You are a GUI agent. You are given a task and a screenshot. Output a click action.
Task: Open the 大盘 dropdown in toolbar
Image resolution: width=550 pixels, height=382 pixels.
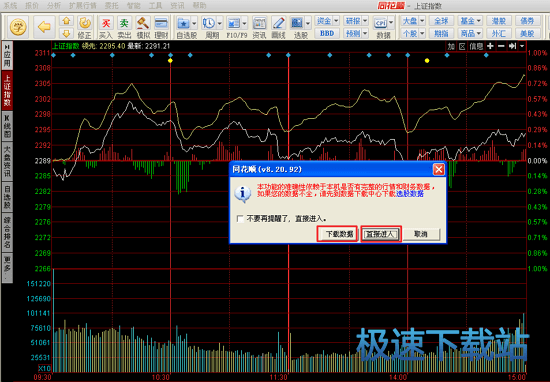click(x=413, y=21)
